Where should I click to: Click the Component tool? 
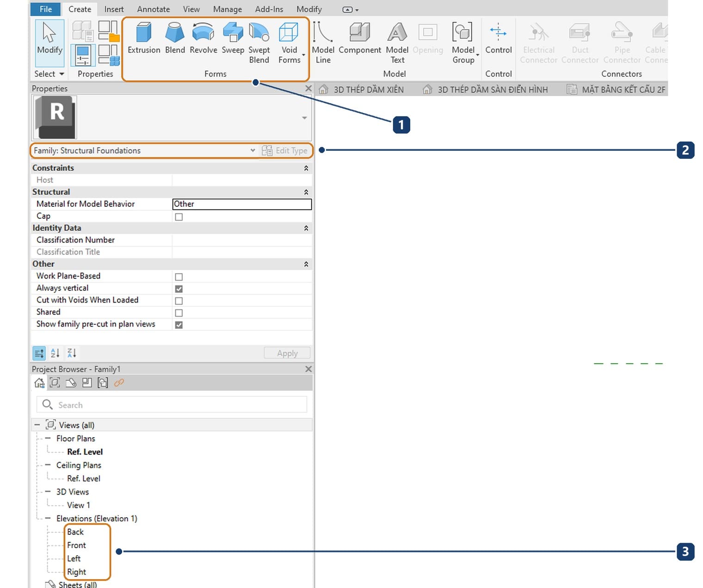[359, 39]
